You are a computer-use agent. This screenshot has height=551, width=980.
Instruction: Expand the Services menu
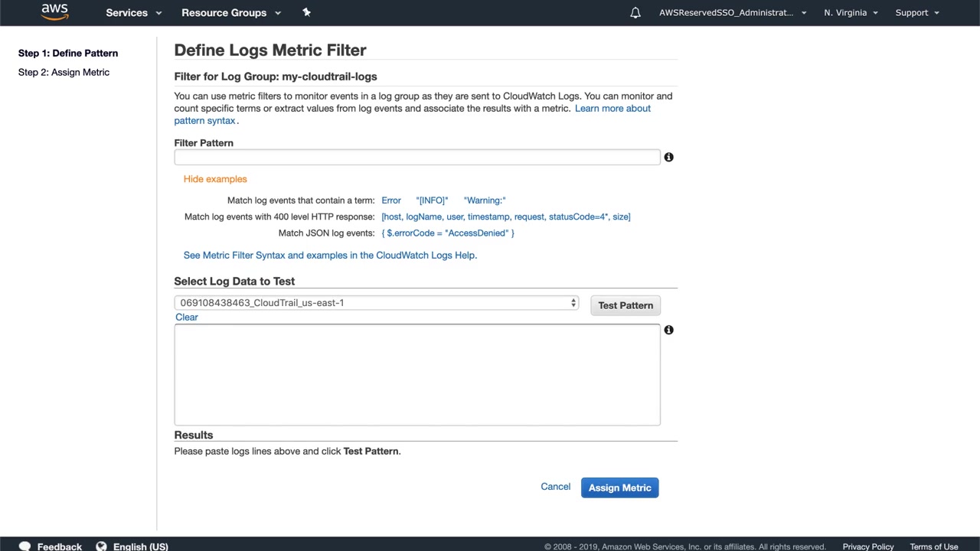point(134,13)
